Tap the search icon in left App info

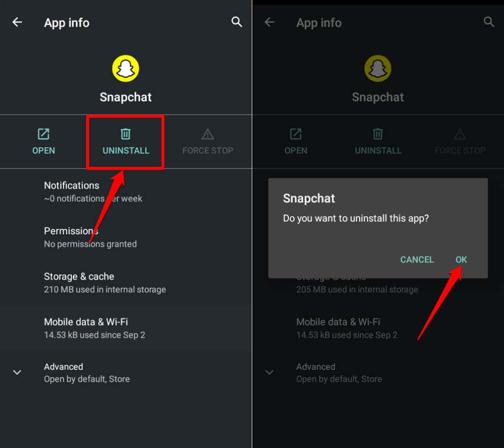click(x=237, y=22)
